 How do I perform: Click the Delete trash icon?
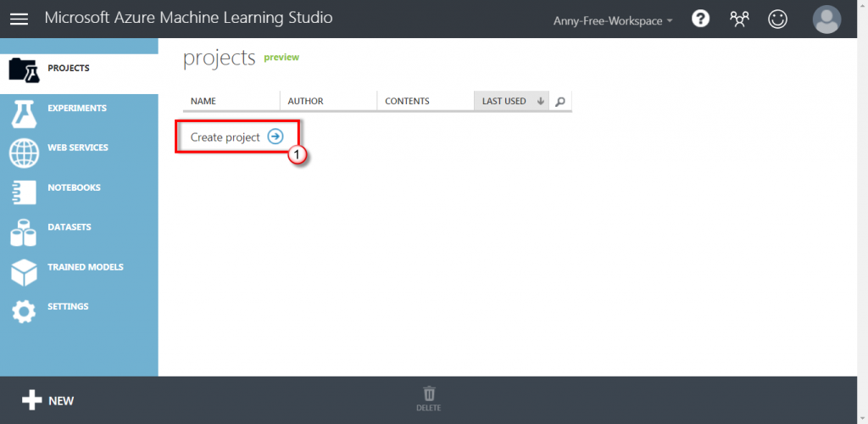pyautogui.click(x=429, y=393)
